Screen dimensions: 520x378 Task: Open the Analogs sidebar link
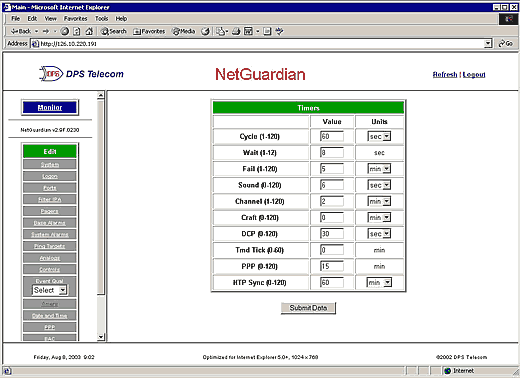[50, 258]
